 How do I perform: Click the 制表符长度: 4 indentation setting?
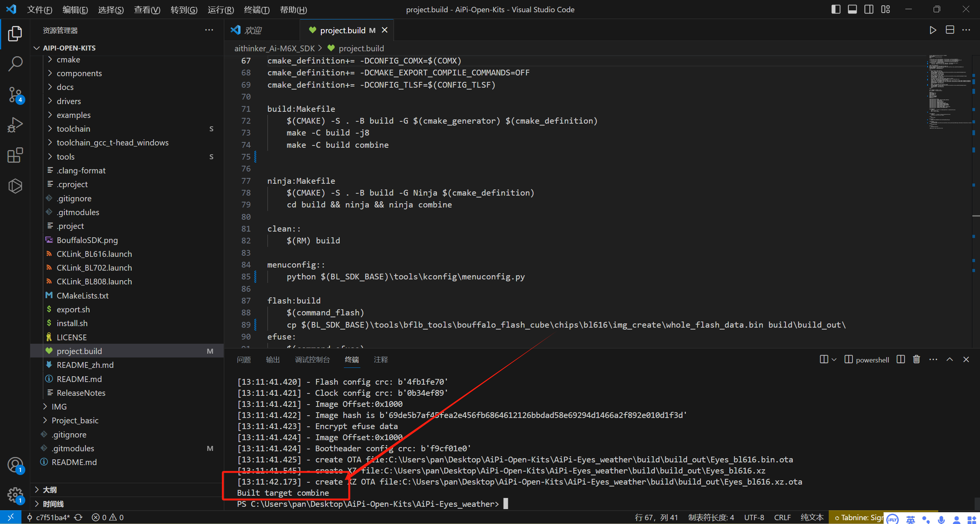click(711, 517)
